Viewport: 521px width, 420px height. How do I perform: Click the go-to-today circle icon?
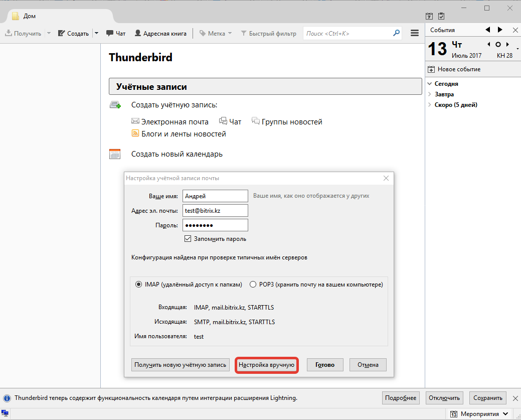[x=498, y=44]
